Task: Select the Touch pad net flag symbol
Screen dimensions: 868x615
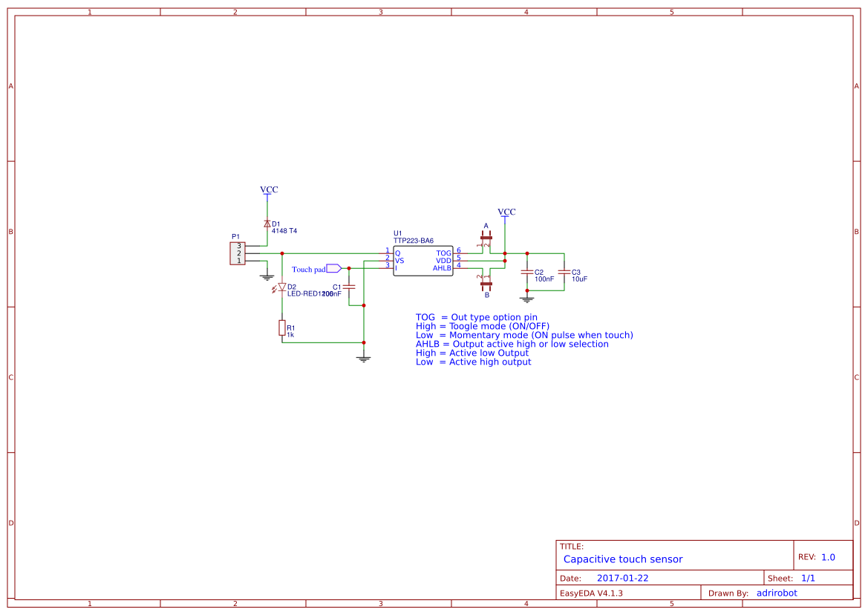Action: coord(333,269)
